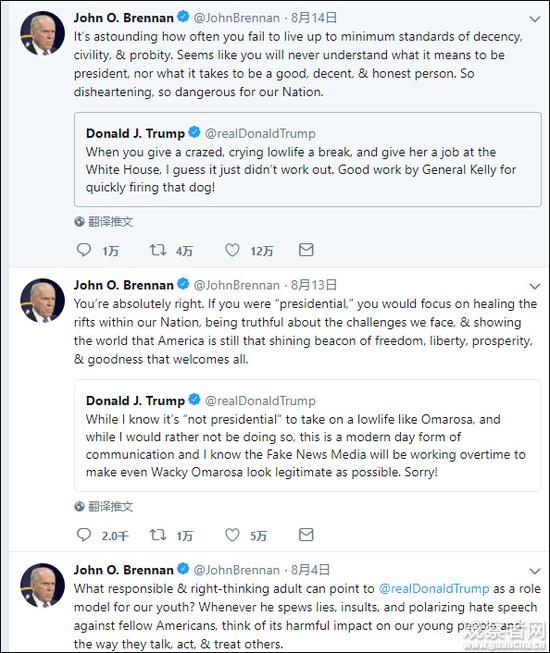550x653 pixels.
Task: Click envelope icon under the August 13 tweet
Action: (x=306, y=535)
